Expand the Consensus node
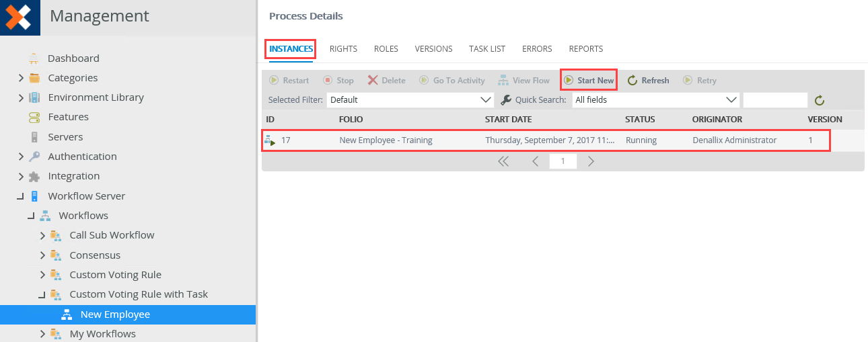868x342 pixels. [x=42, y=255]
